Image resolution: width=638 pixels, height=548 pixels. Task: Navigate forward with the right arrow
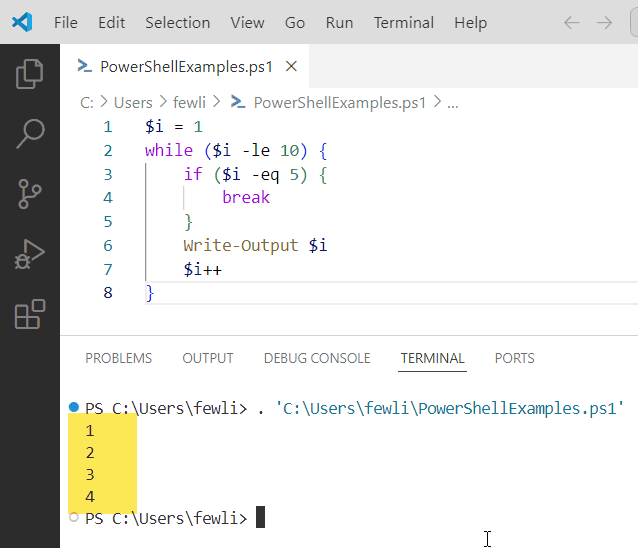[604, 22]
